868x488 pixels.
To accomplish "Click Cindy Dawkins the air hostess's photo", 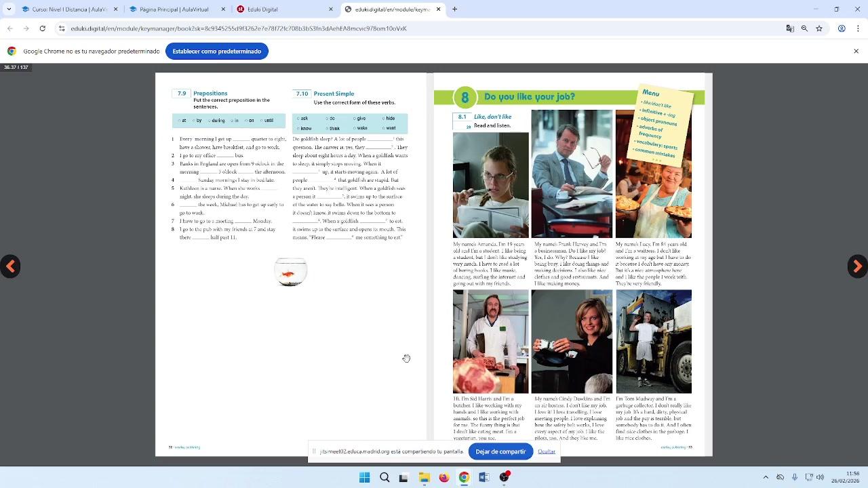I will pos(572,342).
